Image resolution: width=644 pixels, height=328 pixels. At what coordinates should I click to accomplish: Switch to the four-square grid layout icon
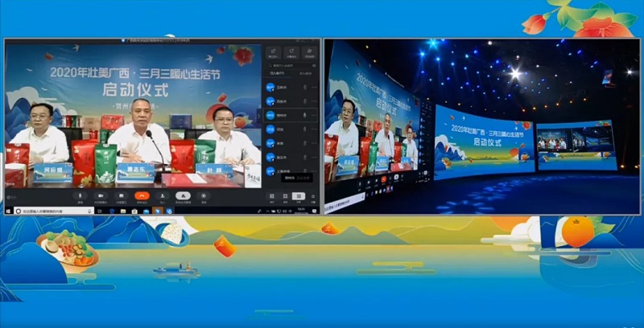[271, 196]
